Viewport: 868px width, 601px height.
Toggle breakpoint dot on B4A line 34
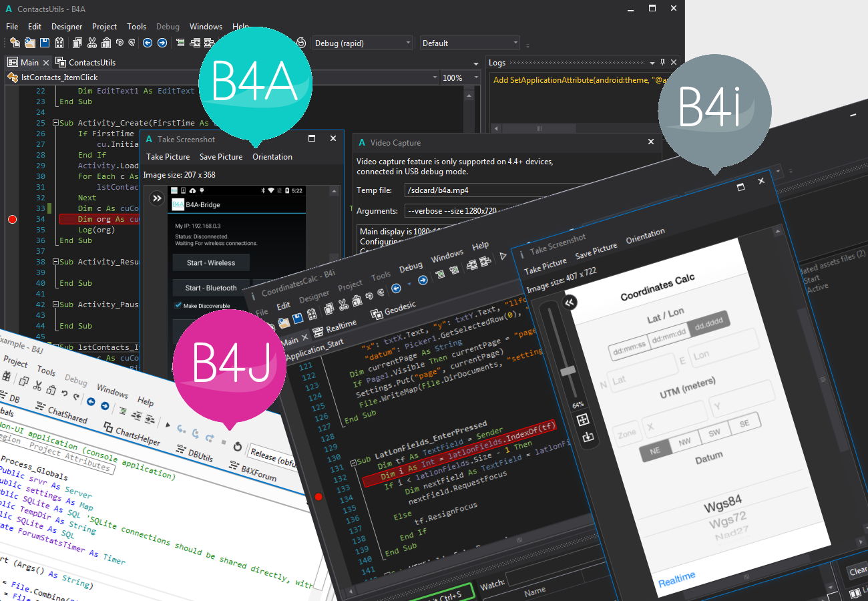[x=11, y=219]
